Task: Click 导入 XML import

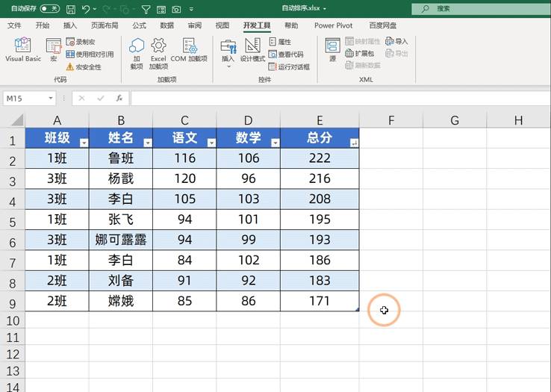Action: tap(396, 42)
